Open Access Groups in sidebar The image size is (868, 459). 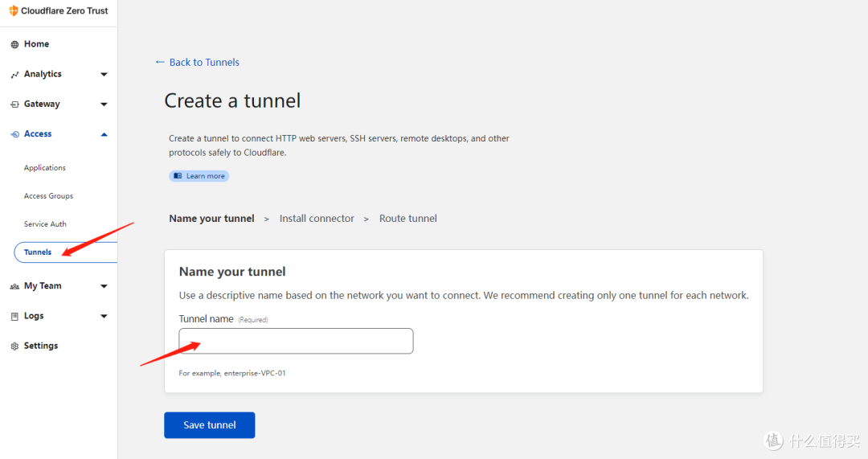pos(48,196)
